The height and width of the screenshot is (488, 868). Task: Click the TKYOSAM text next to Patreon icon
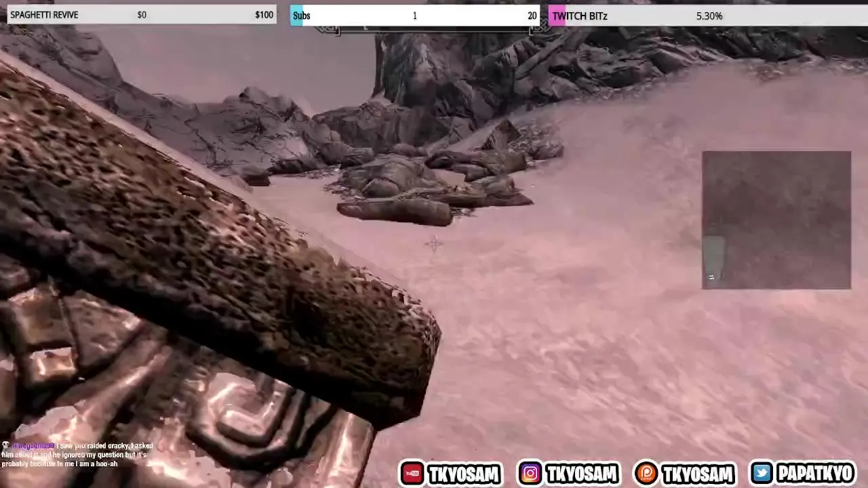[x=698, y=474]
